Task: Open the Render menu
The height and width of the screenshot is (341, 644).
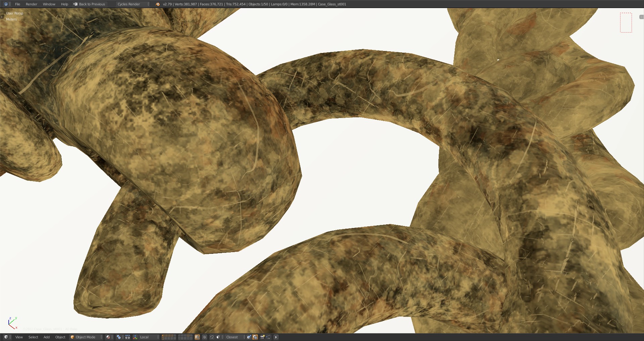Action: click(31, 4)
